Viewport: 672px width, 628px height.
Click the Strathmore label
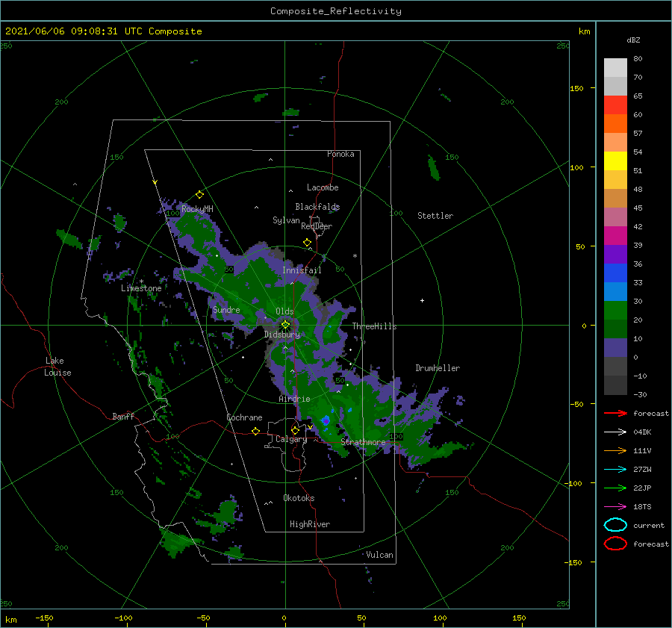363,441
